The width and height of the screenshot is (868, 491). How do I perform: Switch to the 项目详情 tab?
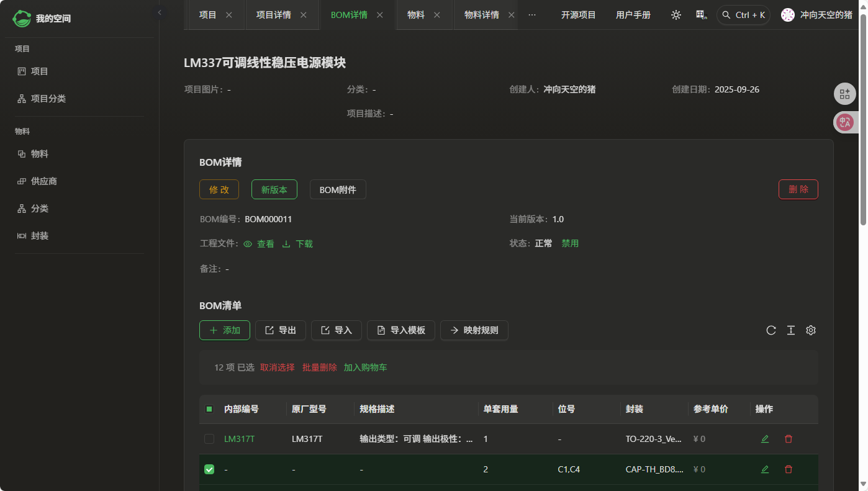[274, 15]
